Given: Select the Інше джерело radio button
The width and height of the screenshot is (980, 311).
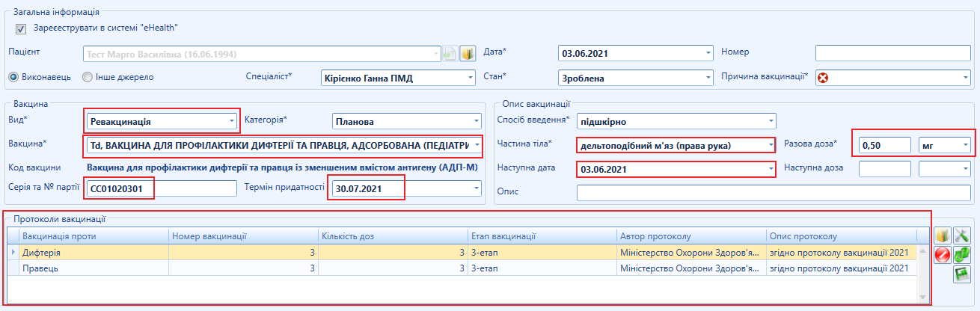Looking at the screenshot, I should coord(88,76).
